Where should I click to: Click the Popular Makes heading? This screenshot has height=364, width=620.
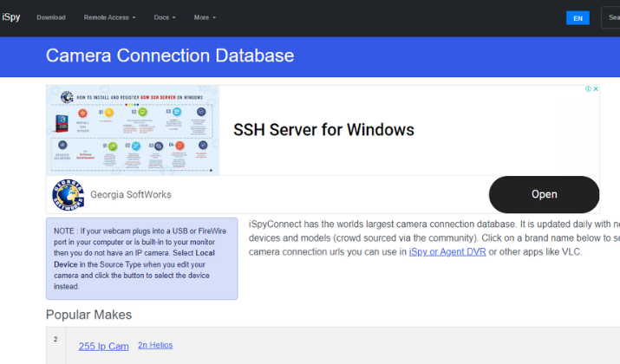click(88, 315)
